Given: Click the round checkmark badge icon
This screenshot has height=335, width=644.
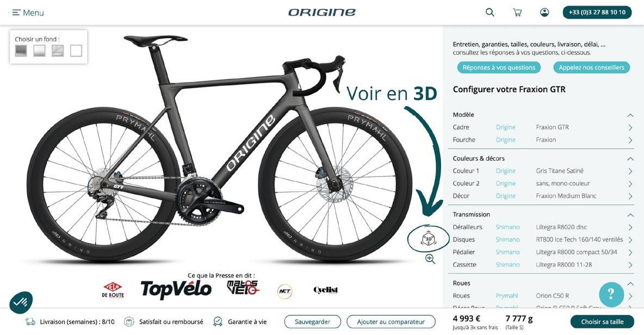Looking at the screenshot, I should (21, 302).
